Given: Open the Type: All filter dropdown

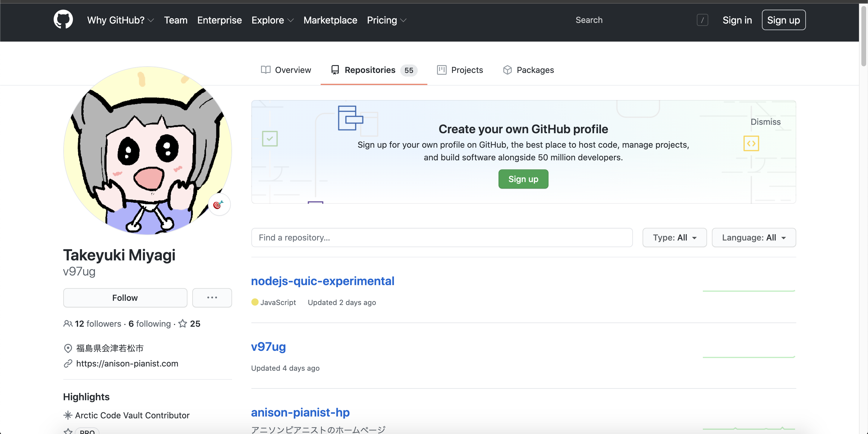Looking at the screenshot, I should (674, 237).
